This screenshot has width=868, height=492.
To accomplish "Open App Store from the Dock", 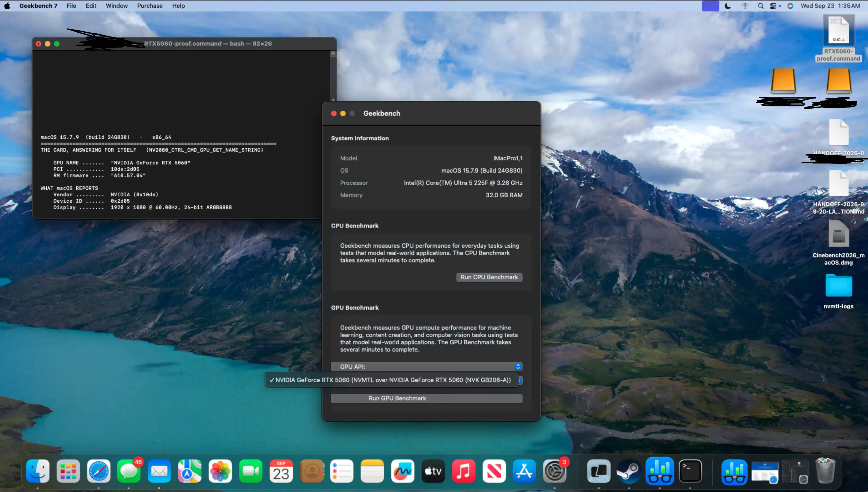I will tap(524, 471).
